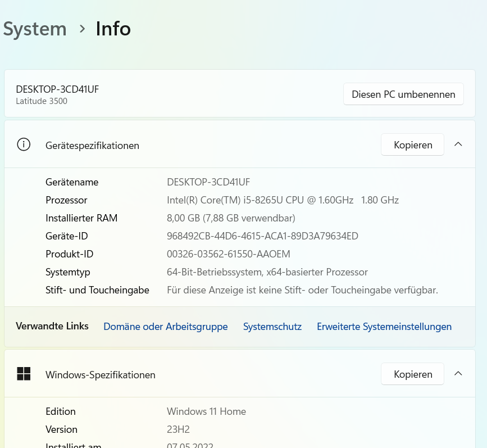
Task: Select the Produkt-ID value 00326-03562-61550-AAOEM
Action: click(x=229, y=254)
